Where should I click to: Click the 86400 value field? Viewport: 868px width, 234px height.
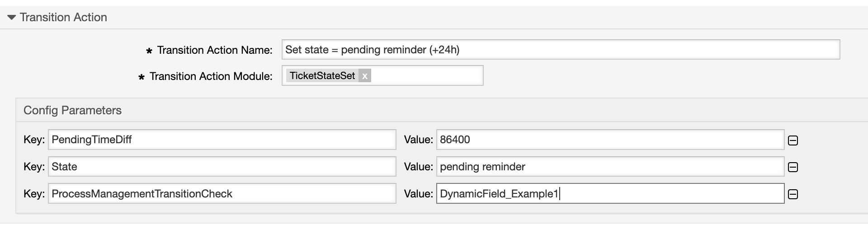(x=610, y=140)
